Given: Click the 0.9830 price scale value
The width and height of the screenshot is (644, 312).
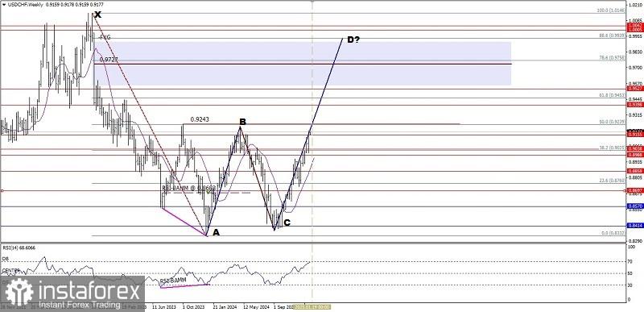Looking at the screenshot, I should coord(635,52).
